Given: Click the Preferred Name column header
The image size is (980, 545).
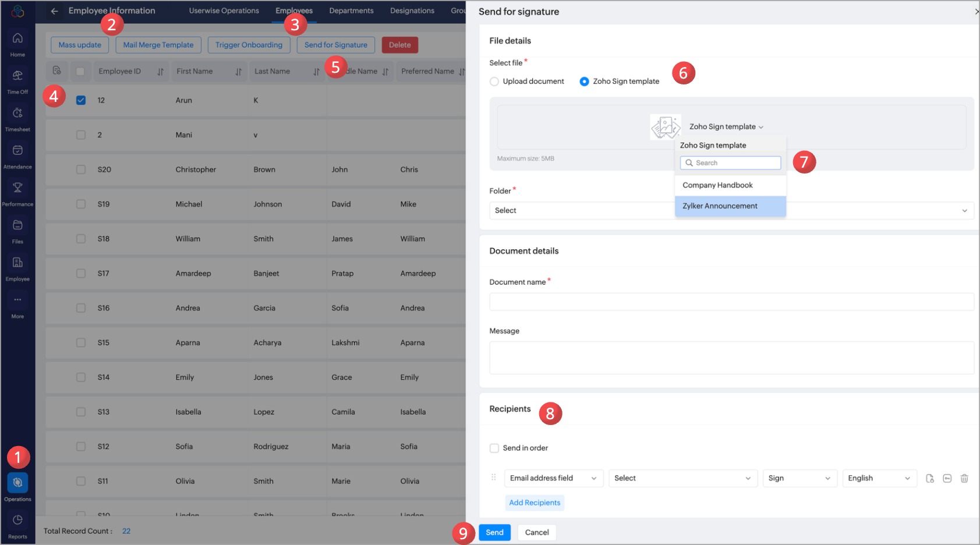Looking at the screenshot, I should point(428,72).
